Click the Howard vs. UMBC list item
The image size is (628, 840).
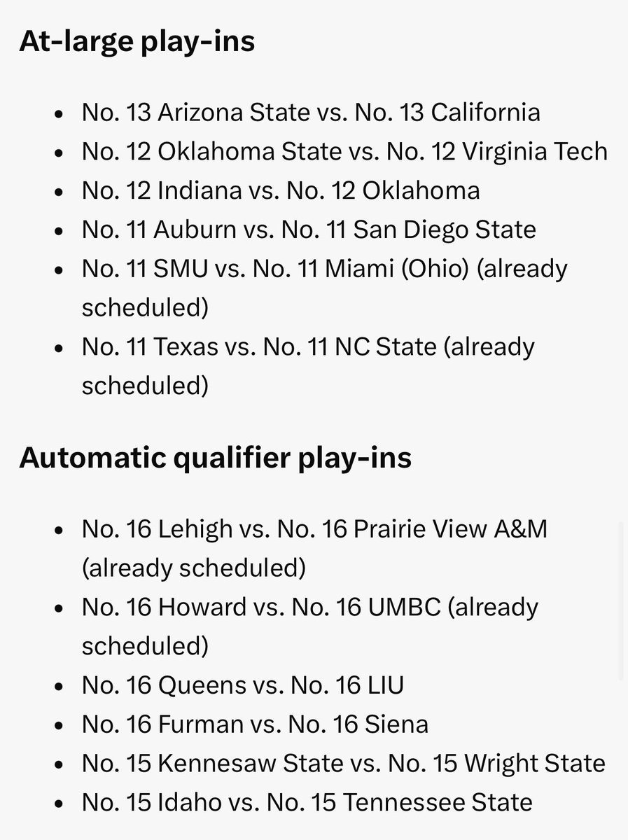pyautogui.click(x=310, y=607)
